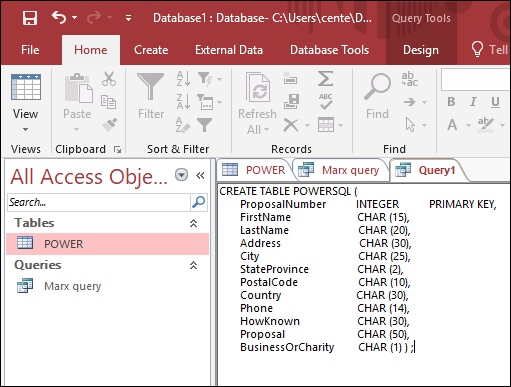
Task: Collapse the Tables group
Action: click(x=193, y=223)
